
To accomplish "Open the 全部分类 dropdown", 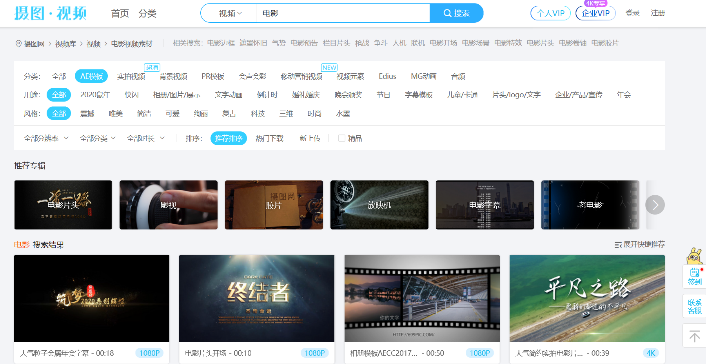I will click(97, 138).
